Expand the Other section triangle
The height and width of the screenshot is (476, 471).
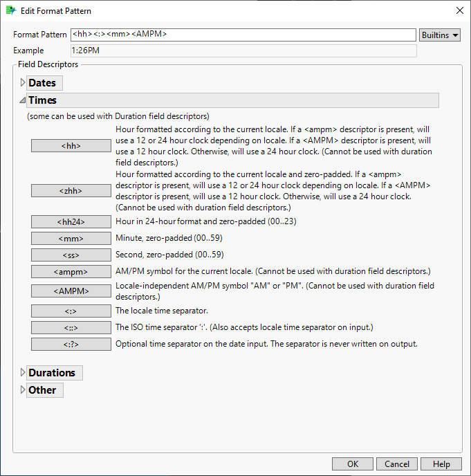[x=22, y=390]
